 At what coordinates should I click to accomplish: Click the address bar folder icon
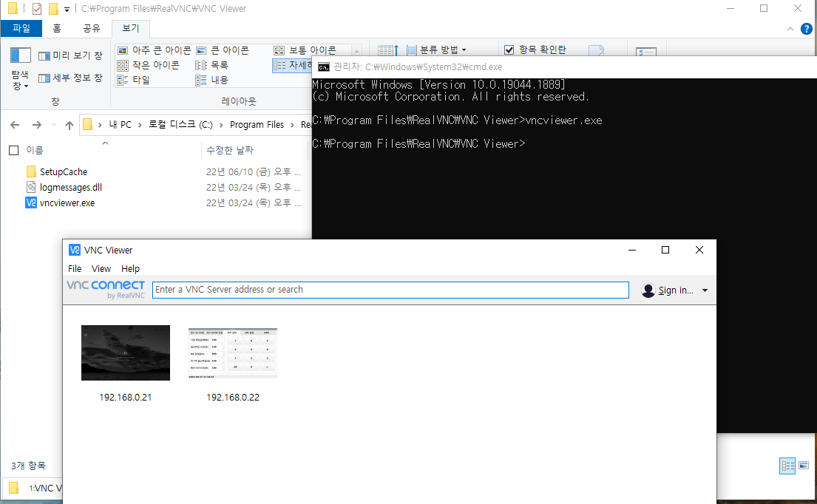pos(87,124)
